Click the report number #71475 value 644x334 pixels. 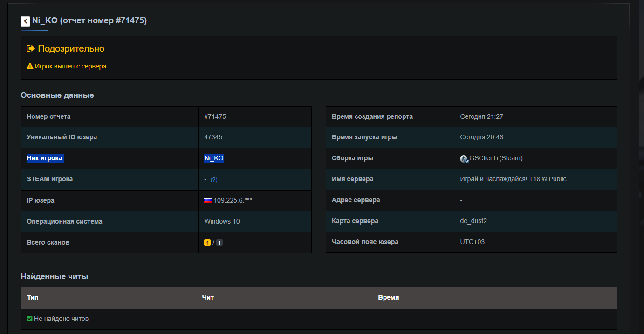215,116
